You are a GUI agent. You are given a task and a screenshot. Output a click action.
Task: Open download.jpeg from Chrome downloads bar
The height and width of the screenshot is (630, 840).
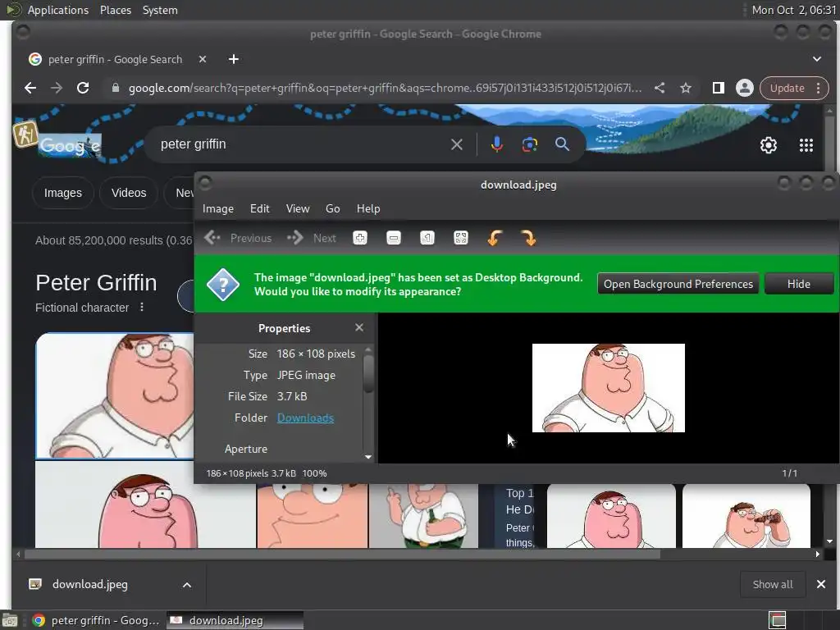pos(89,584)
